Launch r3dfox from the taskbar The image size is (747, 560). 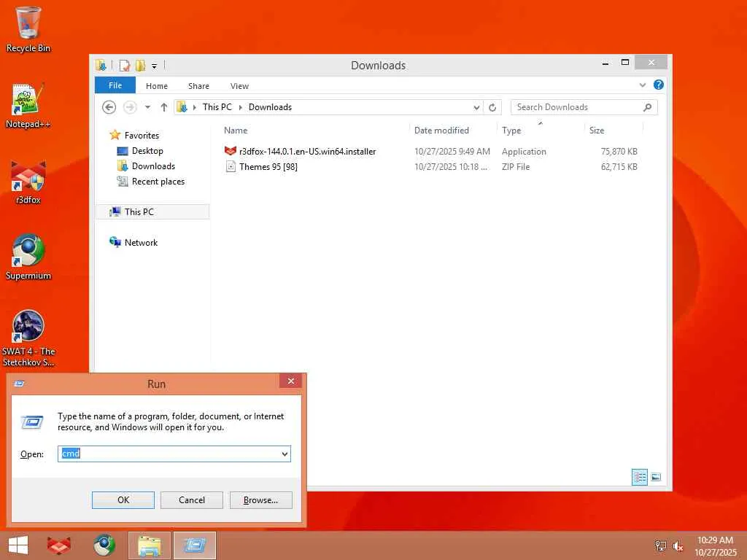[x=59, y=545]
